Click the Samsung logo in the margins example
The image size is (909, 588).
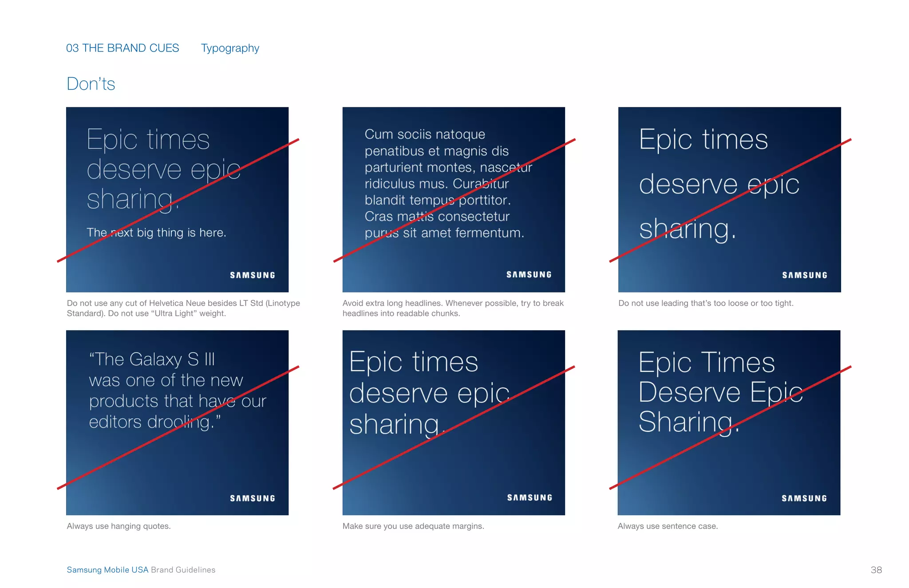pyautogui.click(x=530, y=498)
